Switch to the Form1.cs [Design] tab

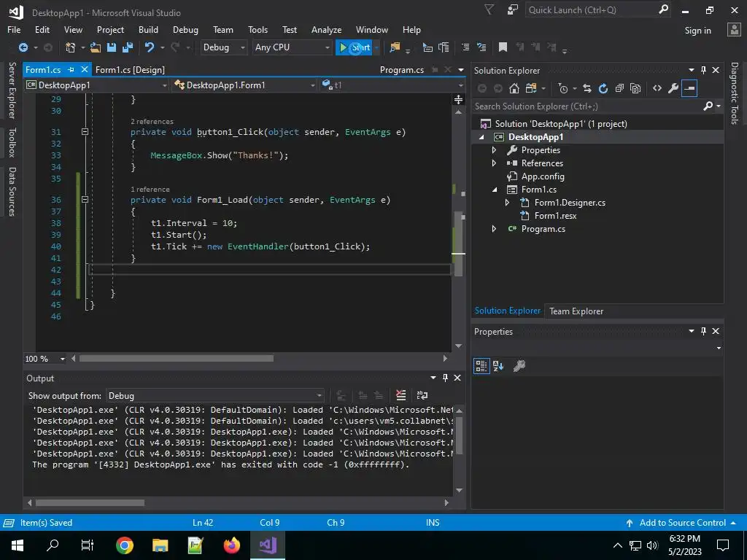coord(130,69)
